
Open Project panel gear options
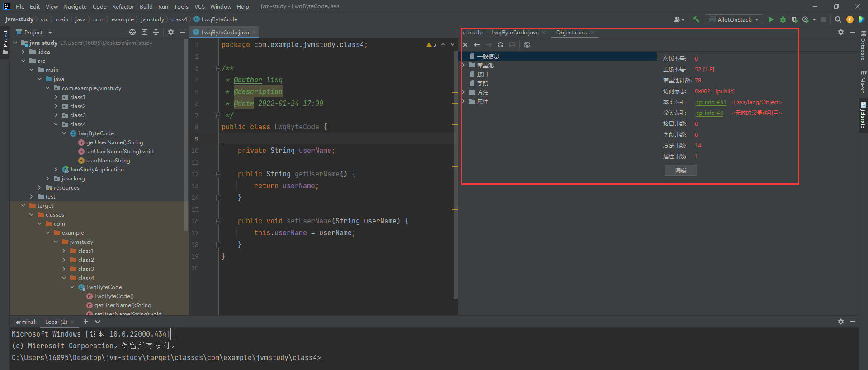click(171, 32)
